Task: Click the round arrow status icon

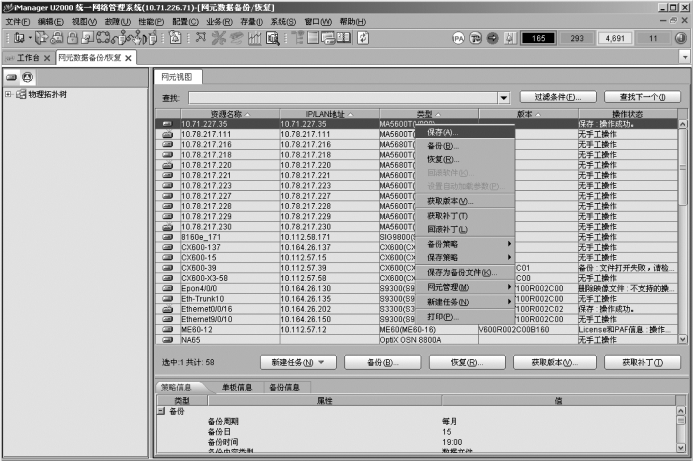Action: [492, 38]
